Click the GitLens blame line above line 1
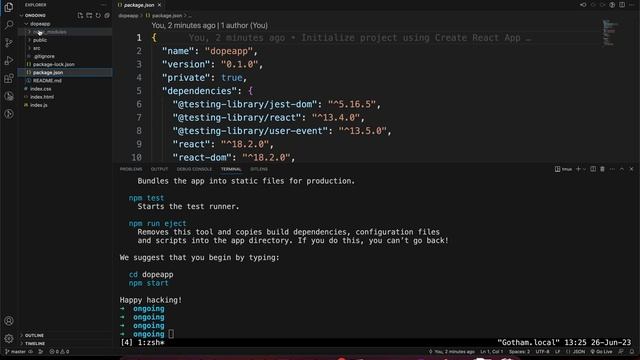The height and width of the screenshot is (360, 640). click(209, 25)
